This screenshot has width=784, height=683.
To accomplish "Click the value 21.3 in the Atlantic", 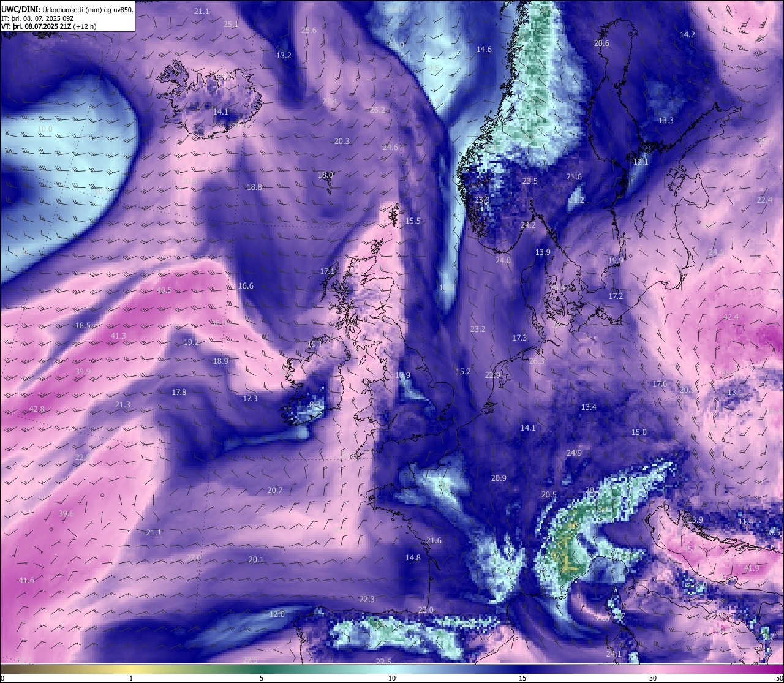I will [x=123, y=404].
